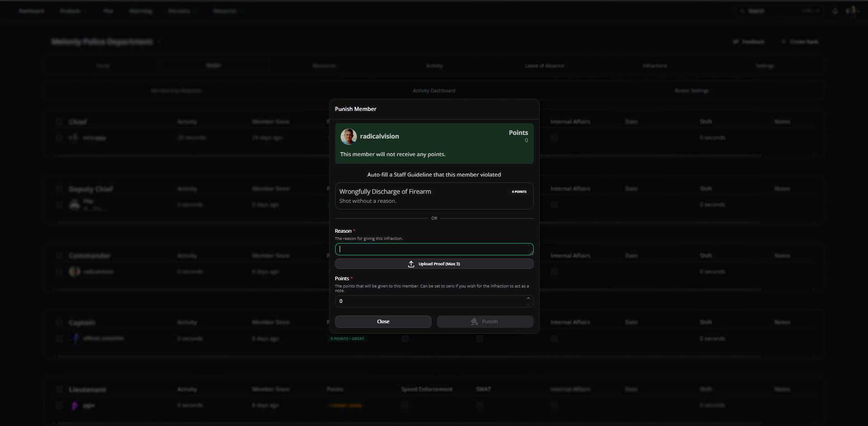Viewport: 868px width, 426px height.
Task: Click the 4 POINTS badge on the guideline
Action: tap(519, 191)
